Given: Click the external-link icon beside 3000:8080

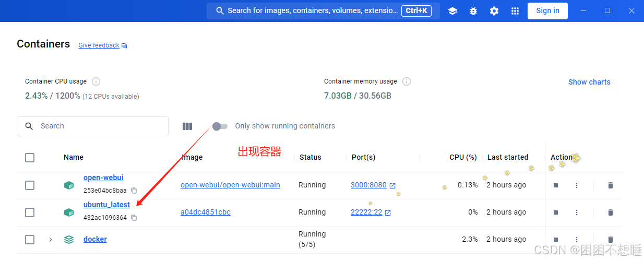Looking at the screenshot, I should 392,185.
